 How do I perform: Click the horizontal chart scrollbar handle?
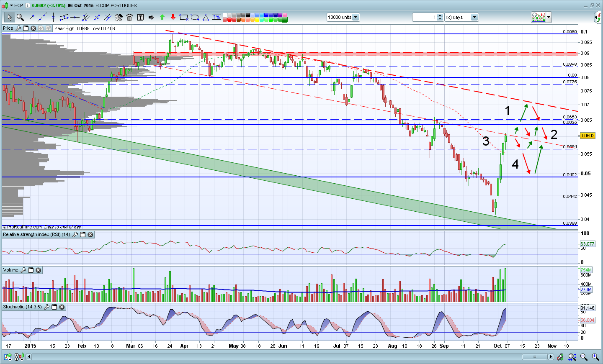pos(534,357)
